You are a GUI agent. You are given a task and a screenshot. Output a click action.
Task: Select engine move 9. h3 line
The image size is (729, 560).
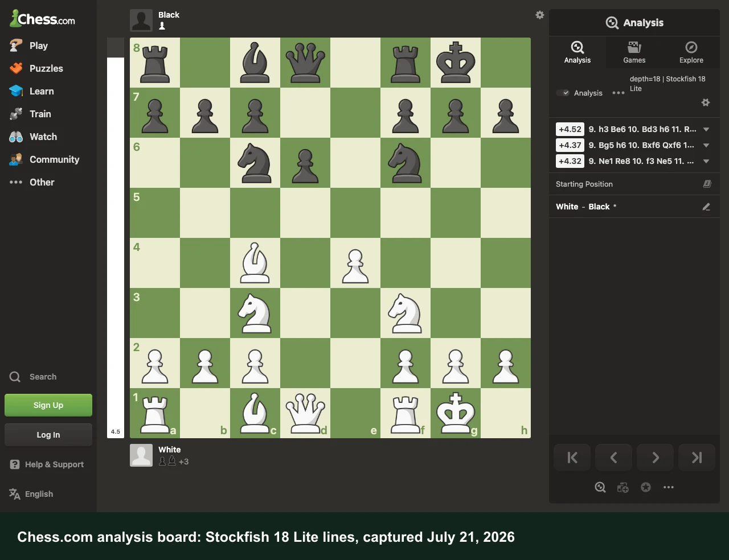coord(642,129)
